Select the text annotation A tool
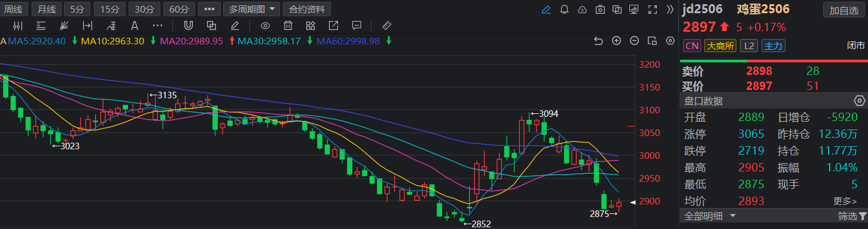This screenshot has width=868, height=229. coord(135,25)
